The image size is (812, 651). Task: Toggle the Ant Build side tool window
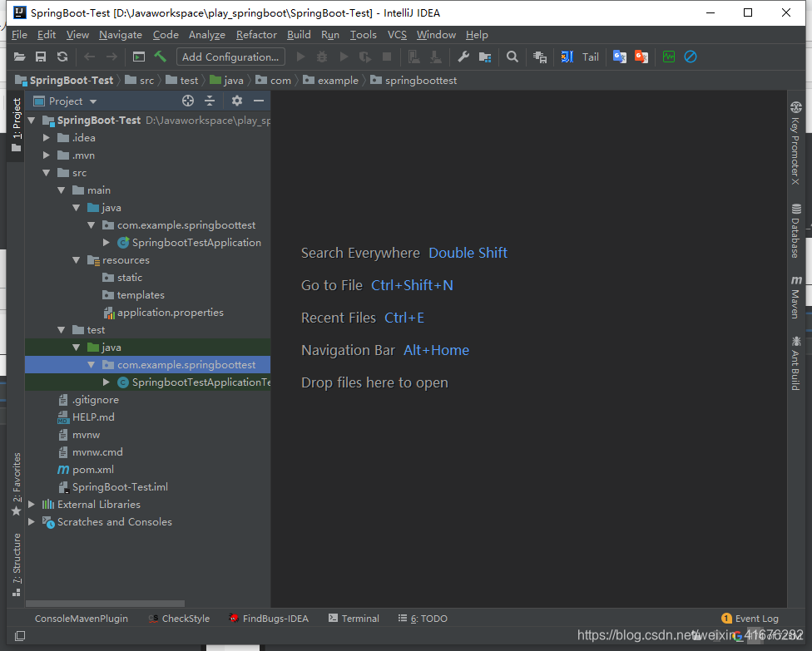pos(796,363)
